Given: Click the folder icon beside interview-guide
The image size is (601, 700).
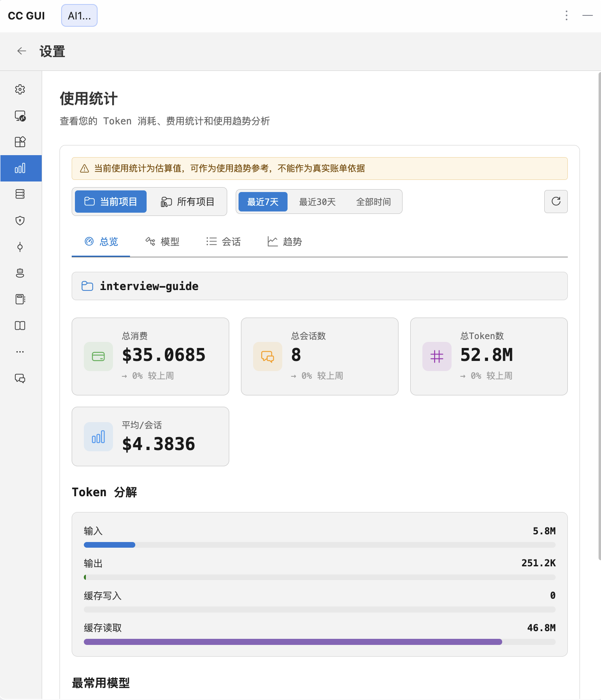Looking at the screenshot, I should pyautogui.click(x=87, y=286).
